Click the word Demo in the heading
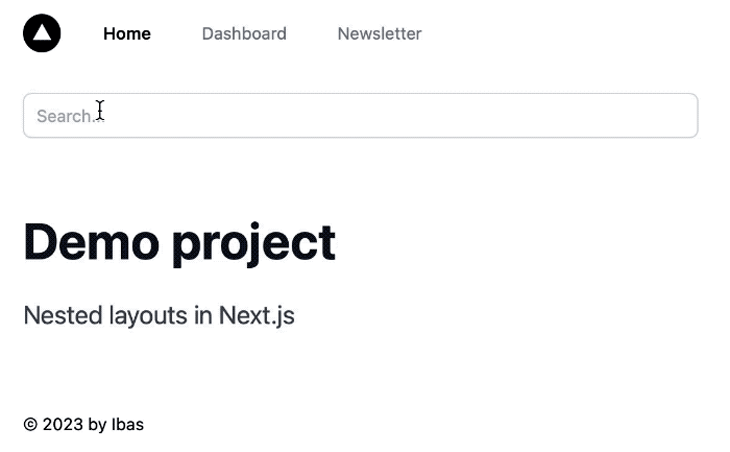This screenshot has height=452, width=730. point(91,242)
